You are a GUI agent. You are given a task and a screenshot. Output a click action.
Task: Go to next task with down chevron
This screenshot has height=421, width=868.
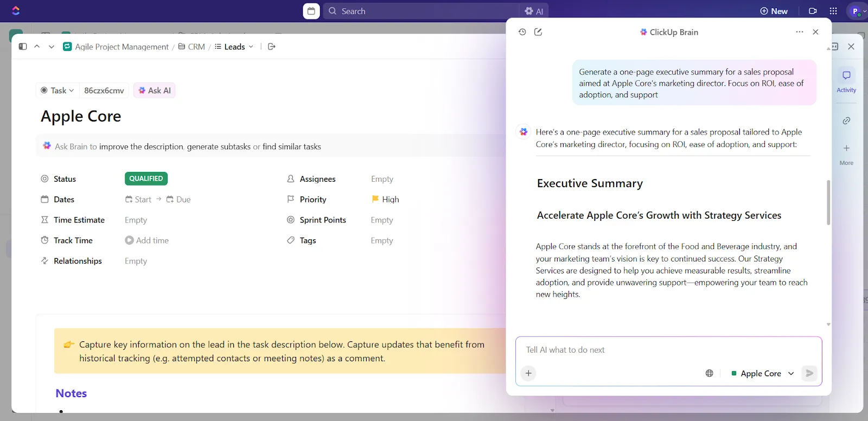pyautogui.click(x=52, y=47)
